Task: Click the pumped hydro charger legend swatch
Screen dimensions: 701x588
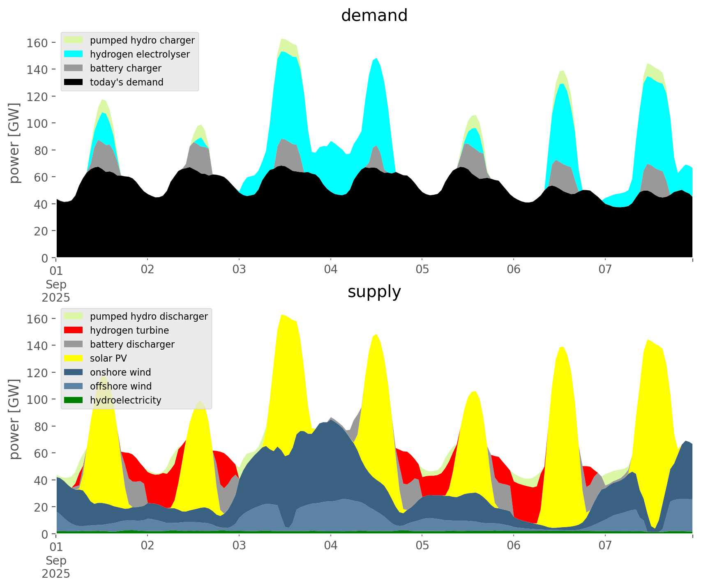Action: (x=74, y=40)
